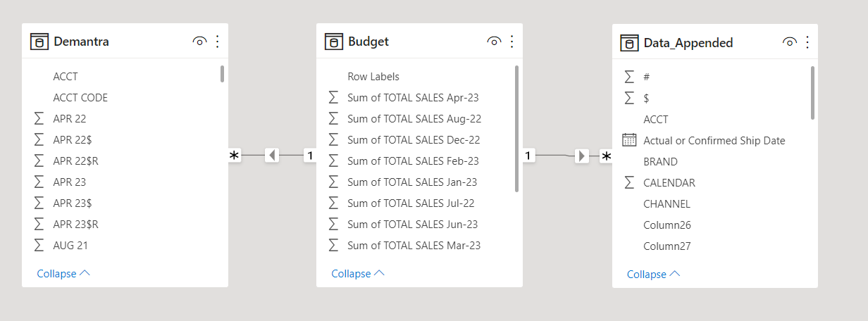Viewport: 868px width, 321px height.
Task: Click the sigma icon beside APR 23
Action: (x=39, y=182)
